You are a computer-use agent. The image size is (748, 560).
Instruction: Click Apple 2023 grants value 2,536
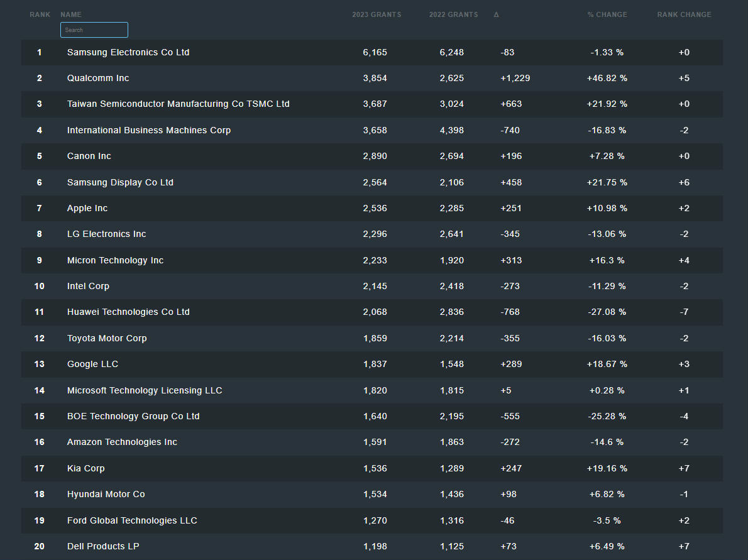[375, 208]
